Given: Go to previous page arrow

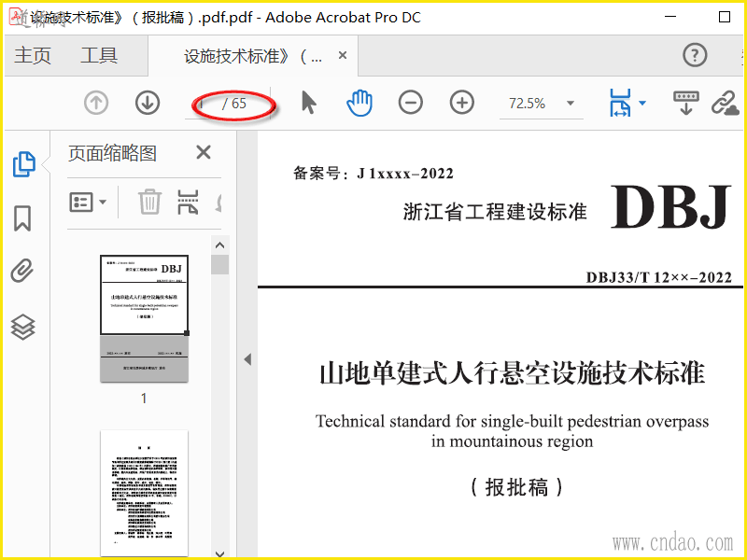Looking at the screenshot, I should pos(96,103).
